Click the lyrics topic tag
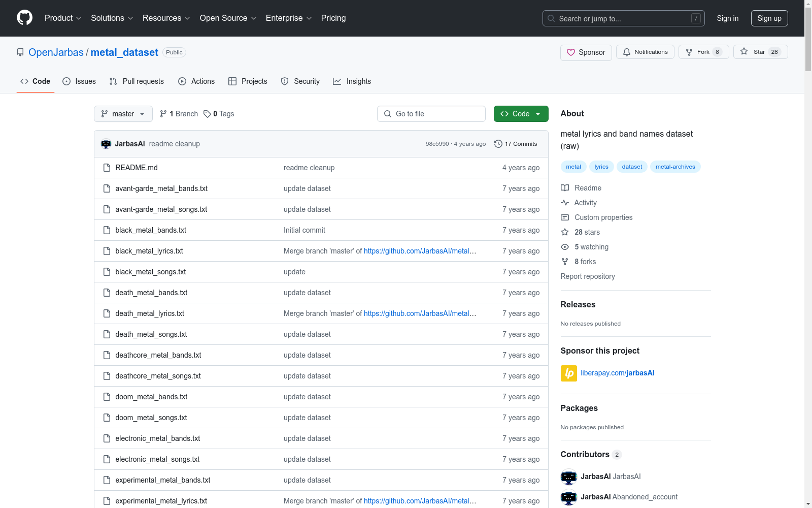812x508 pixels. [x=601, y=167]
